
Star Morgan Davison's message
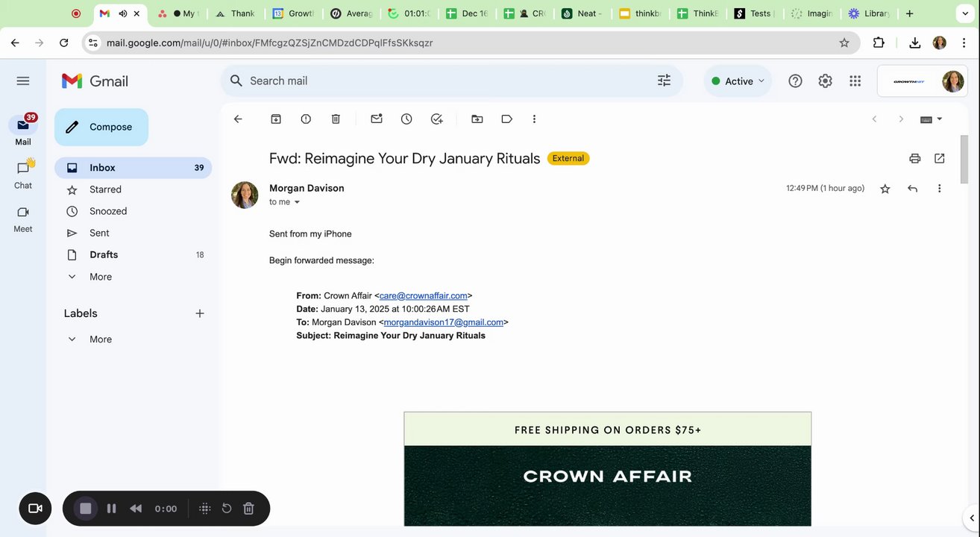885,189
